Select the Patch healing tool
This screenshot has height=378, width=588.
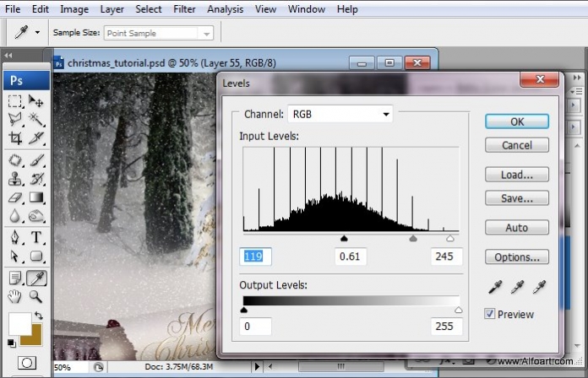point(15,160)
